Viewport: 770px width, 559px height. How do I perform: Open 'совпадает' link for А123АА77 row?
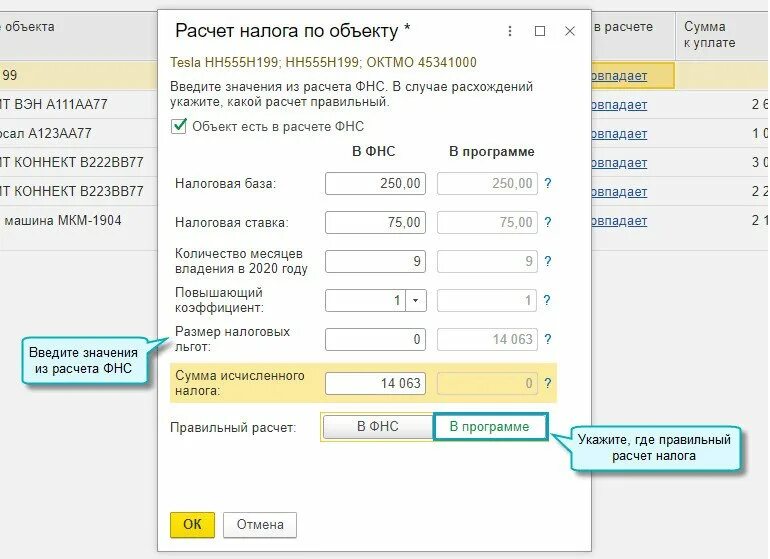click(x=619, y=134)
